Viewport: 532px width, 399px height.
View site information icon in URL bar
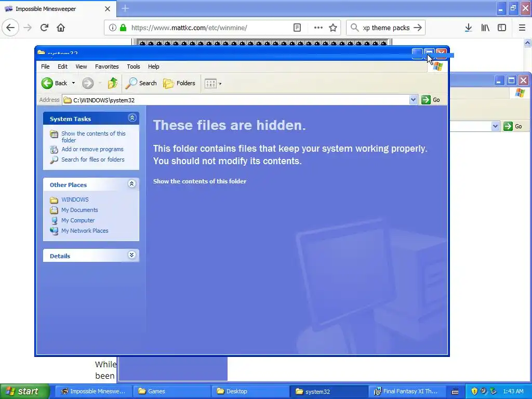(x=113, y=28)
